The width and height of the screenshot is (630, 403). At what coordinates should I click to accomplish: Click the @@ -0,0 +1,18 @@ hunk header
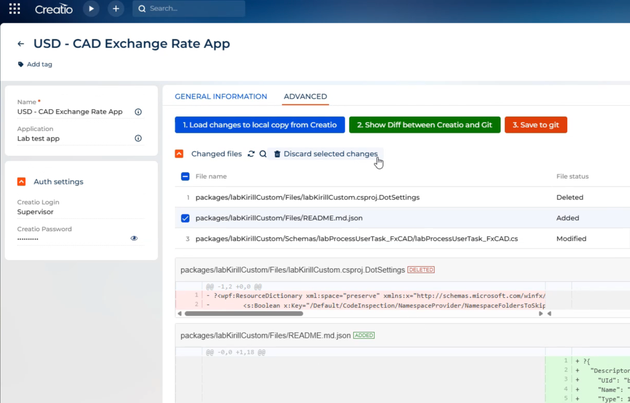pyautogui.click(x=235, y=352)
